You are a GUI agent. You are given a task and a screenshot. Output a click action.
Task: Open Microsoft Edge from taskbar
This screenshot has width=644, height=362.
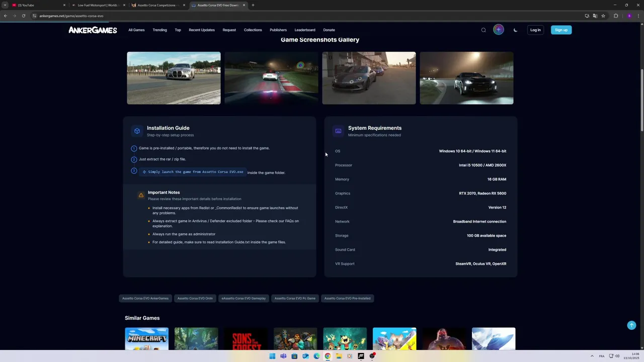point(316,356)
